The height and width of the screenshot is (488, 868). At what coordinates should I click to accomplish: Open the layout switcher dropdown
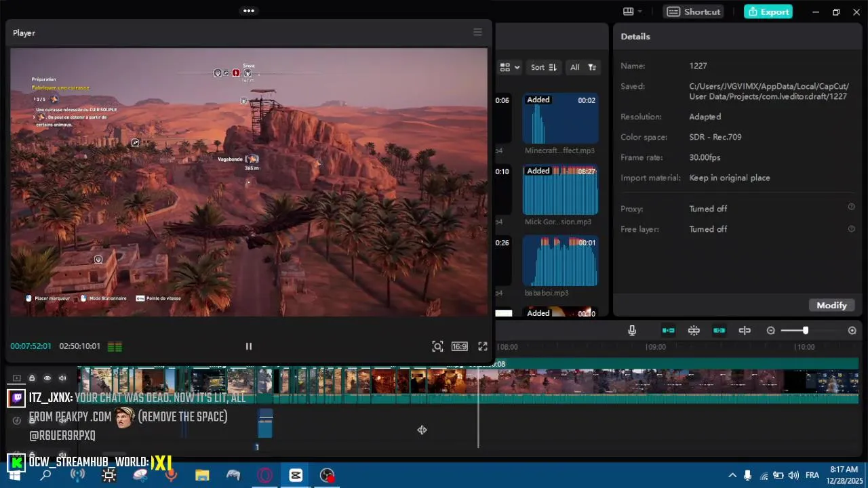point(633,12)
